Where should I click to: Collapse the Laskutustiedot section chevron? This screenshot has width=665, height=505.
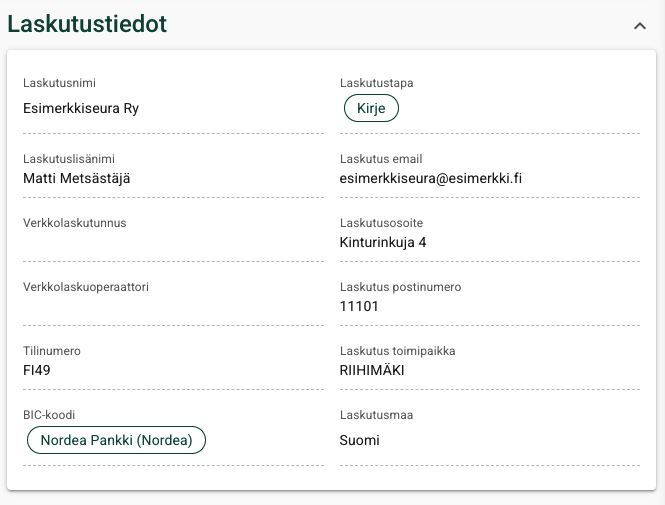coord(640,26)
